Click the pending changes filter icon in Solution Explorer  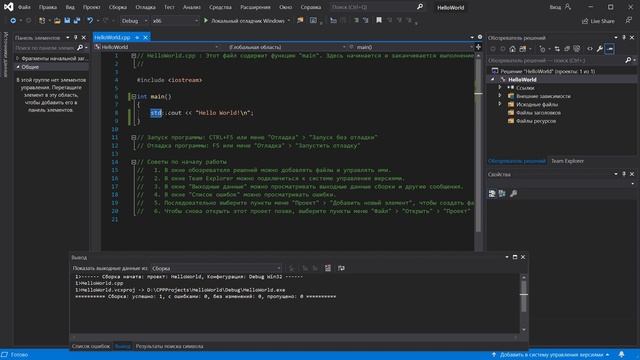(x=542, y=49)
